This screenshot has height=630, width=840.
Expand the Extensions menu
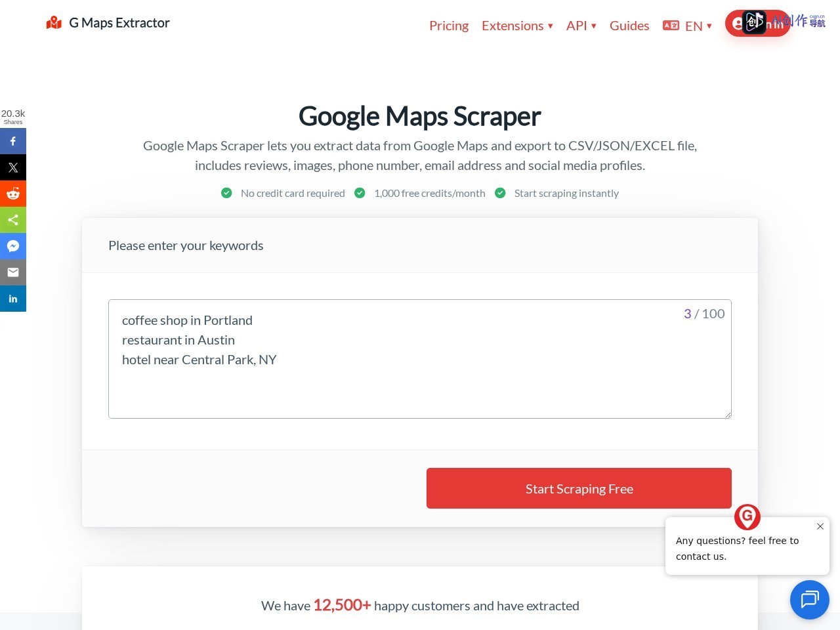(517, 26)
